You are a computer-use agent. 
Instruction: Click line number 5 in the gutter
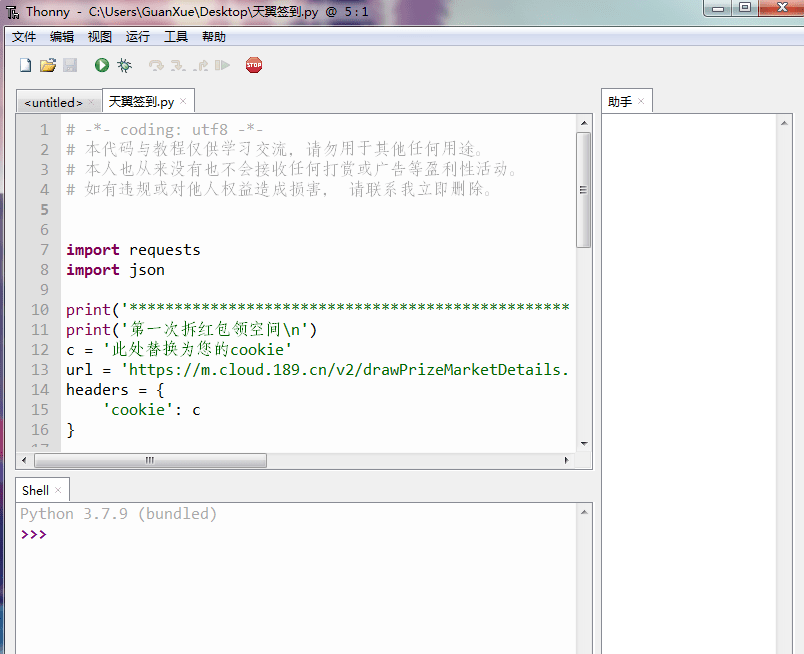click(45, 210)
